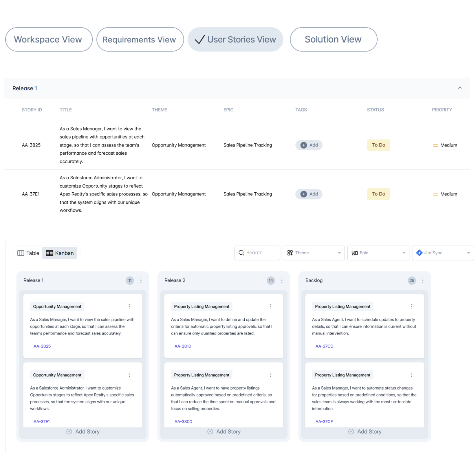
Task: Click the Jira logo in Jira Sync
Action: pyautogui.click(x=419, y=253)
